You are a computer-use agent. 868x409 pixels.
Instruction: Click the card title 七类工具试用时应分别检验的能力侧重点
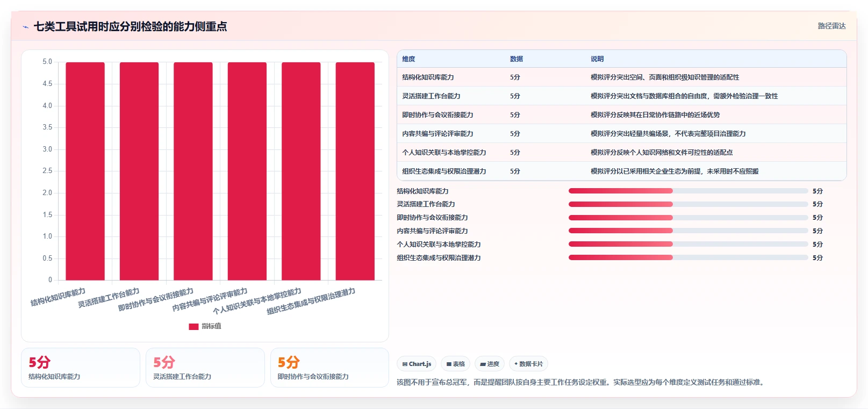coord(131,26)
